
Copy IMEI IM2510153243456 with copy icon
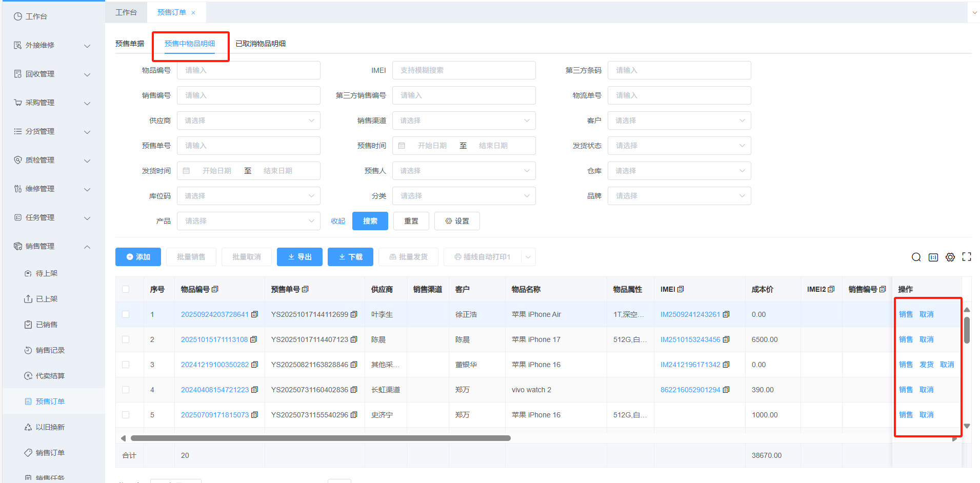(x=726, y=339)
